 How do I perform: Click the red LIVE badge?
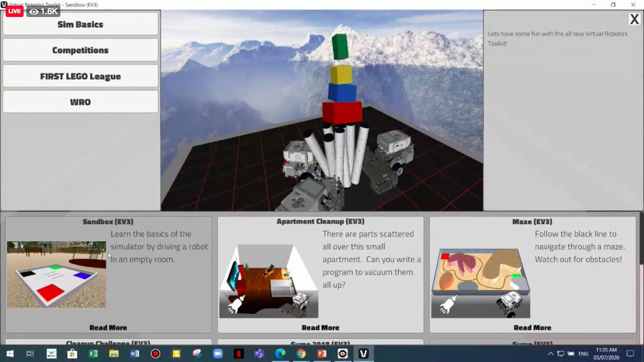pyautogui.click(x=13, y=11)
